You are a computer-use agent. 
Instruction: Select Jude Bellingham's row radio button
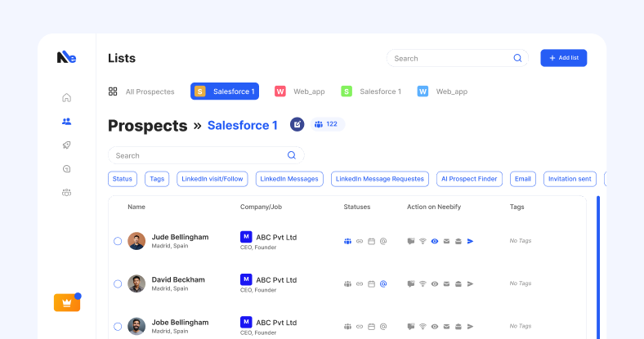[x=118, y=241]
